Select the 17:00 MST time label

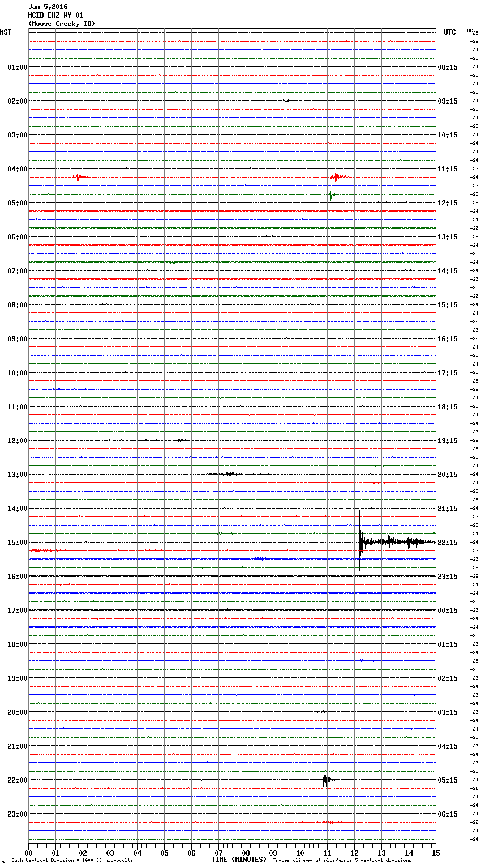pos(18,611)
